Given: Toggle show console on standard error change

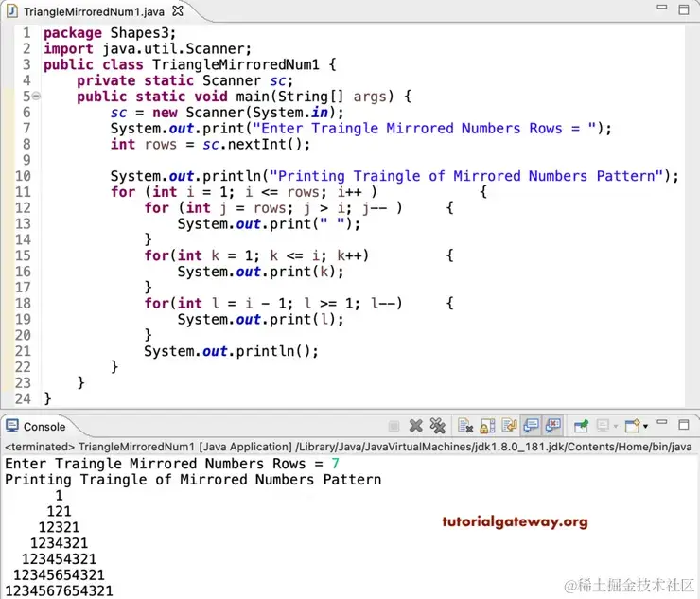Looking at the screenshot, I should [x=552, y=426].
